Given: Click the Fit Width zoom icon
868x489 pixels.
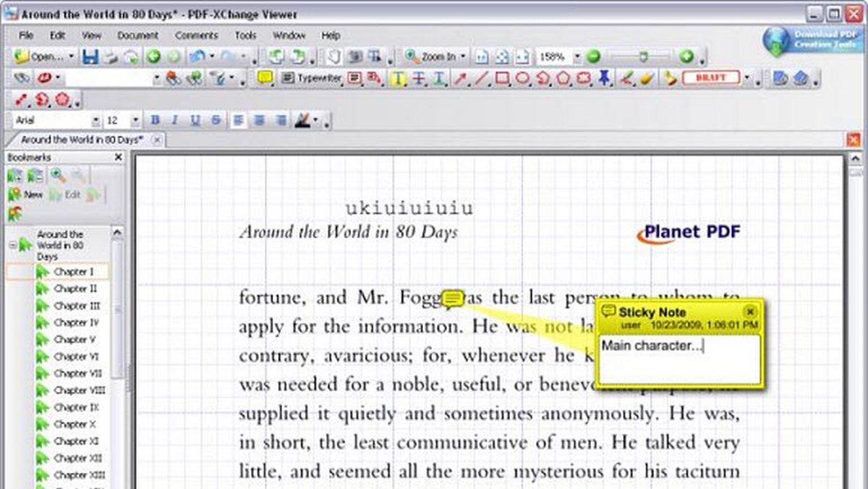Looking at the screenshot, I should (x=522, y=56).
